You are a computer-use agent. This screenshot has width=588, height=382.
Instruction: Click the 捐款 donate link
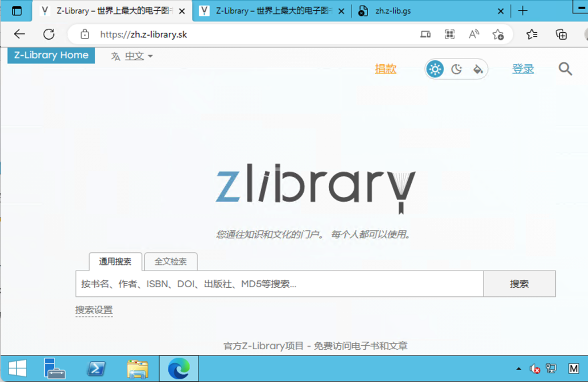pos(385,69)
